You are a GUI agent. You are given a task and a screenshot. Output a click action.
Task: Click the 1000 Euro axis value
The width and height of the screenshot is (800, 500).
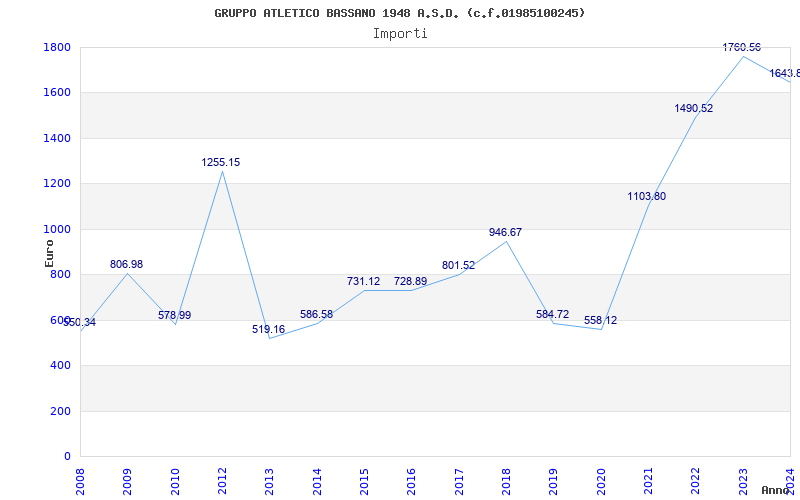pos(57,229)
